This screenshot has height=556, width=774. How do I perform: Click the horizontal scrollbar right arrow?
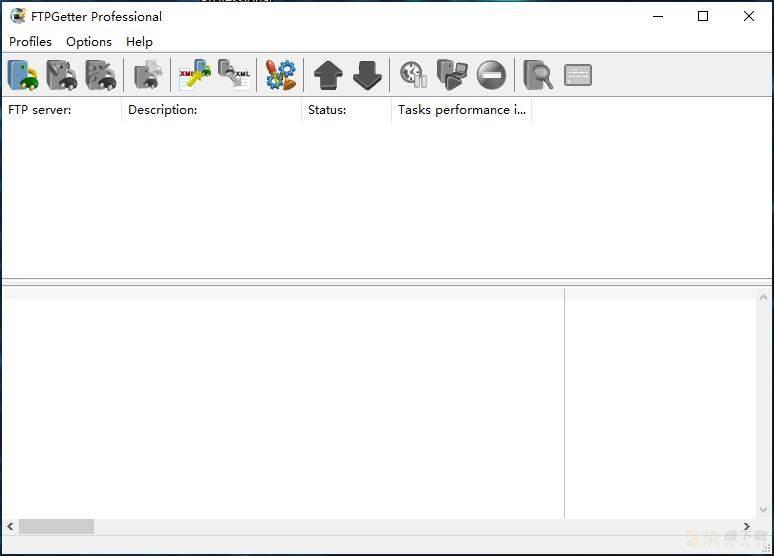pyautogui.click(x=747, y=526)
